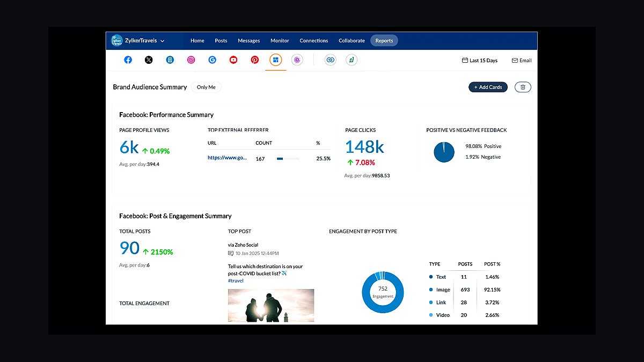This screenshot has height=362, width=644.
Task: Click the TOTAL ENGAGEMENT label
Action: 144,304
